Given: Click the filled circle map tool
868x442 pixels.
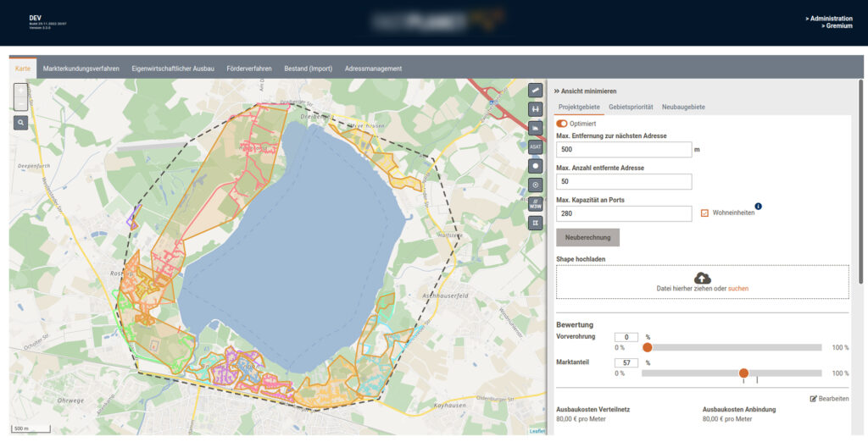Looking at the screenshot, I should [x=535, y=166].
